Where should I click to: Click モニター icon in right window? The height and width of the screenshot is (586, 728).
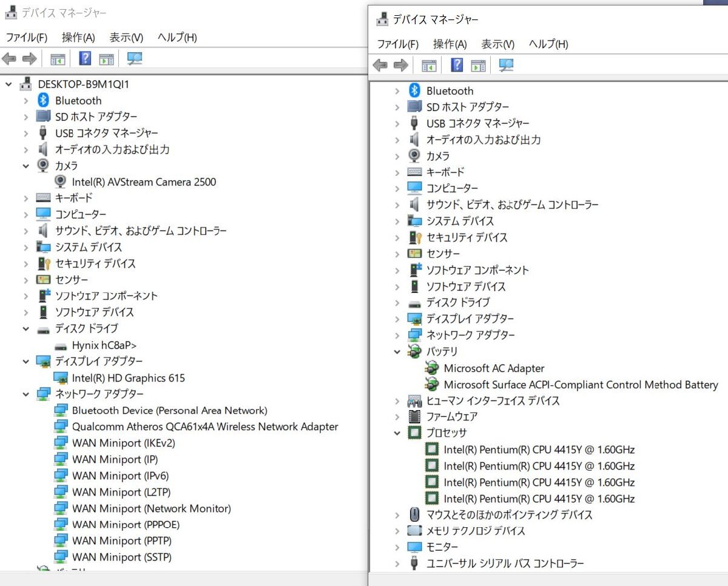pos(414,547)
